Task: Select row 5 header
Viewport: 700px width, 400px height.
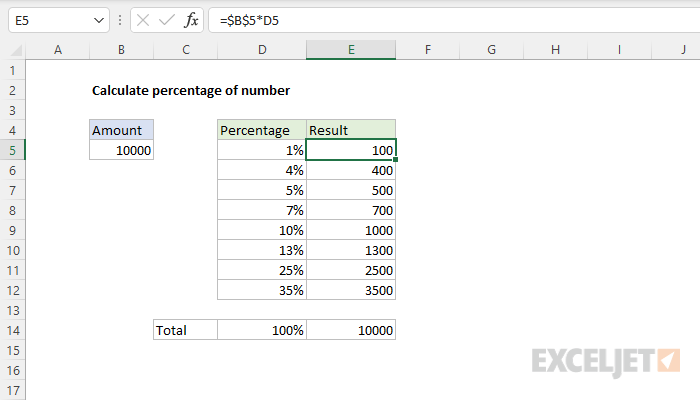Action: [x=12, y=150]
